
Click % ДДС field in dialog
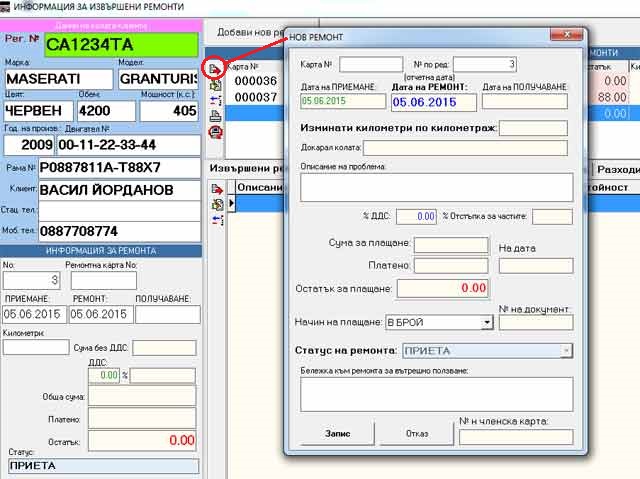(416, 216)
